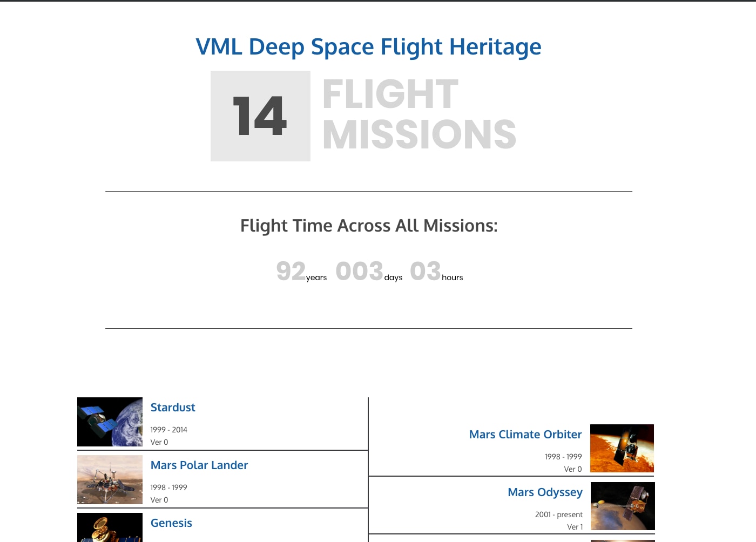Click the Mars Odyssey spacecraft thumbnail
Viewport: 756px width, 542px height.
click(623, 506)
